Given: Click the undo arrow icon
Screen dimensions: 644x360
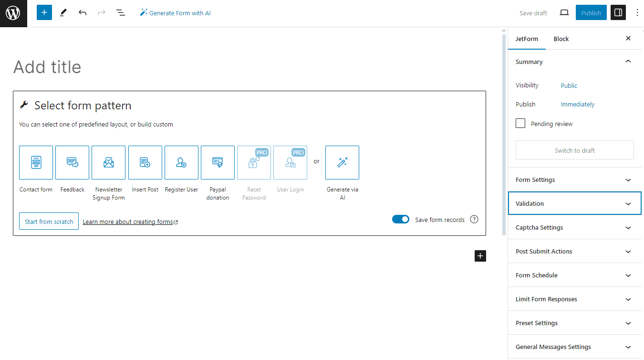Looking at the screenshot, I should click(83, 13).
